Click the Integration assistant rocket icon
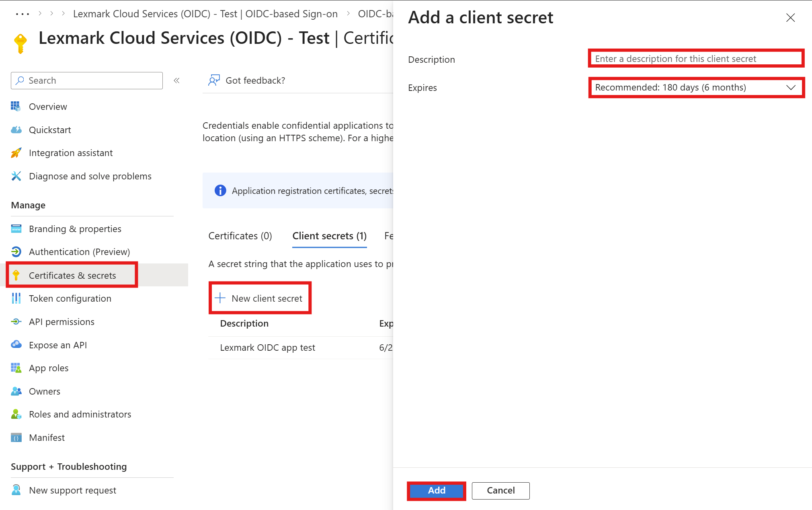The image size is (812, 510). click(16, 153)
